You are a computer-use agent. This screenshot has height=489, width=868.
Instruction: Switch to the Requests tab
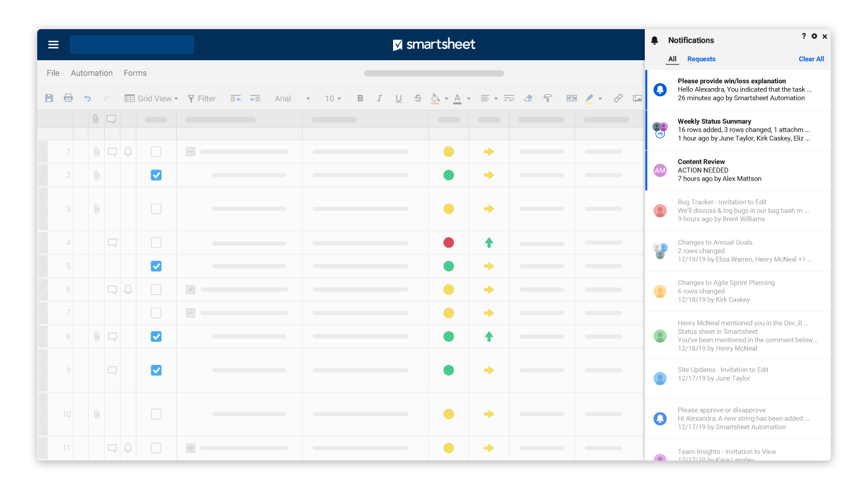pos(701,59)
